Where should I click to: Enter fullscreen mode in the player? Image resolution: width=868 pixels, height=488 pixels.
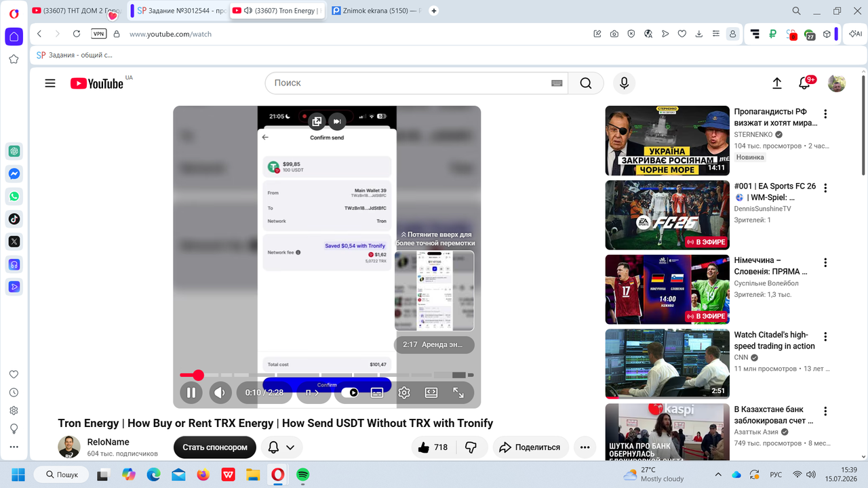[458, 392]
